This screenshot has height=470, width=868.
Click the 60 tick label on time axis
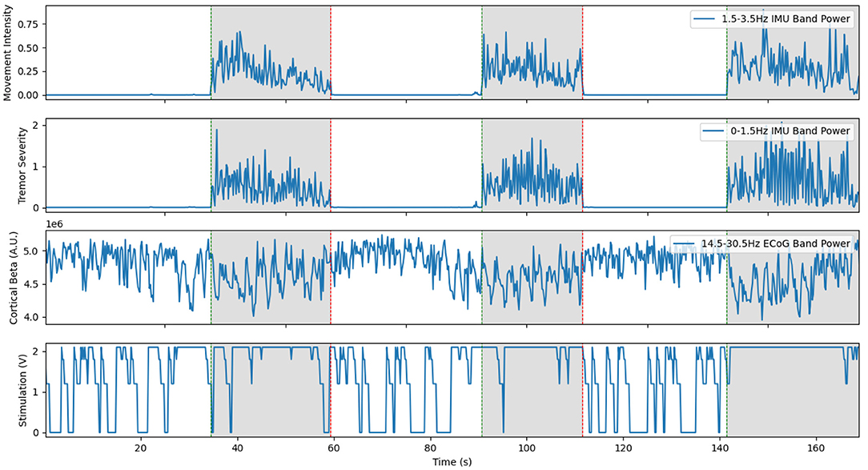pos(334,448)
